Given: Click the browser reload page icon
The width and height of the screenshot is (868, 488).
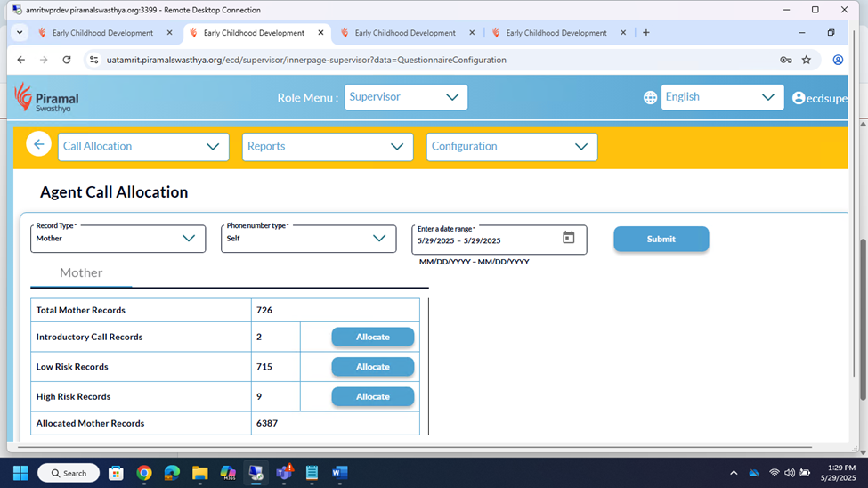Looking at the screenshot, I should point(66,60).
